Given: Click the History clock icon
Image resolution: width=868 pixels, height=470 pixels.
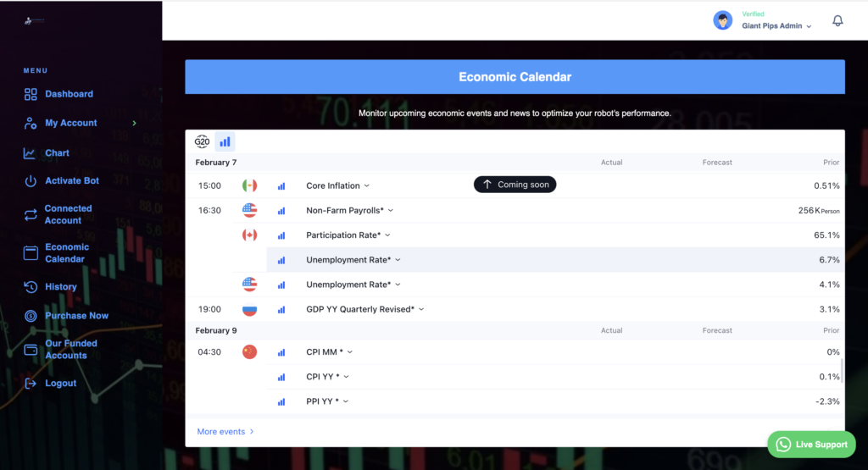Looking at the screenshot, I should (31, 287).
